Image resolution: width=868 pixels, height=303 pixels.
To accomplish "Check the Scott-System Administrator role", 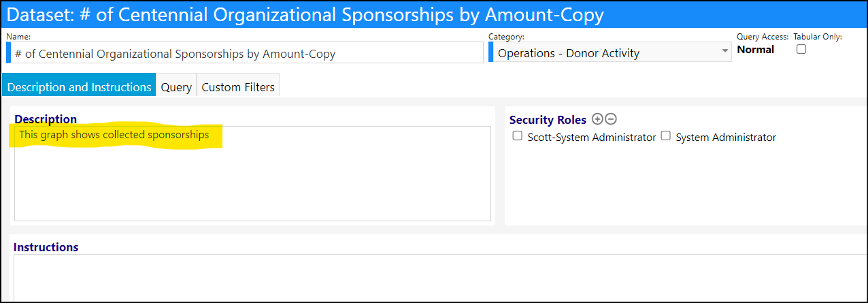I will [517, 136].
